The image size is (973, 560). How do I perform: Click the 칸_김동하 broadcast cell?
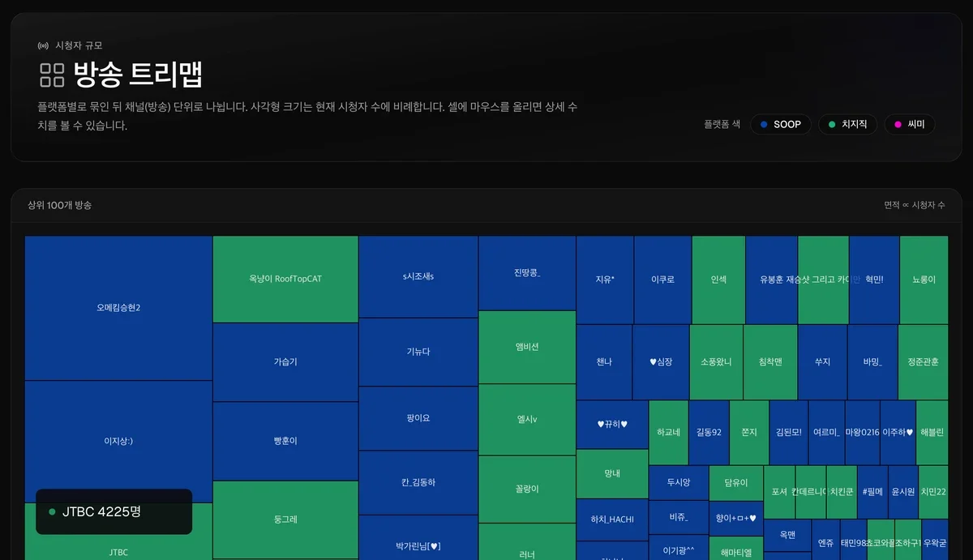coord(418,482)
